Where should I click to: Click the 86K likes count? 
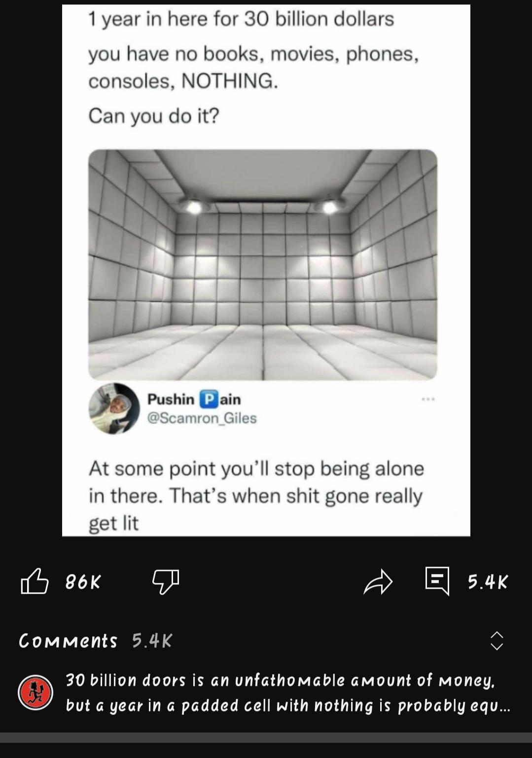pos(83,582)
